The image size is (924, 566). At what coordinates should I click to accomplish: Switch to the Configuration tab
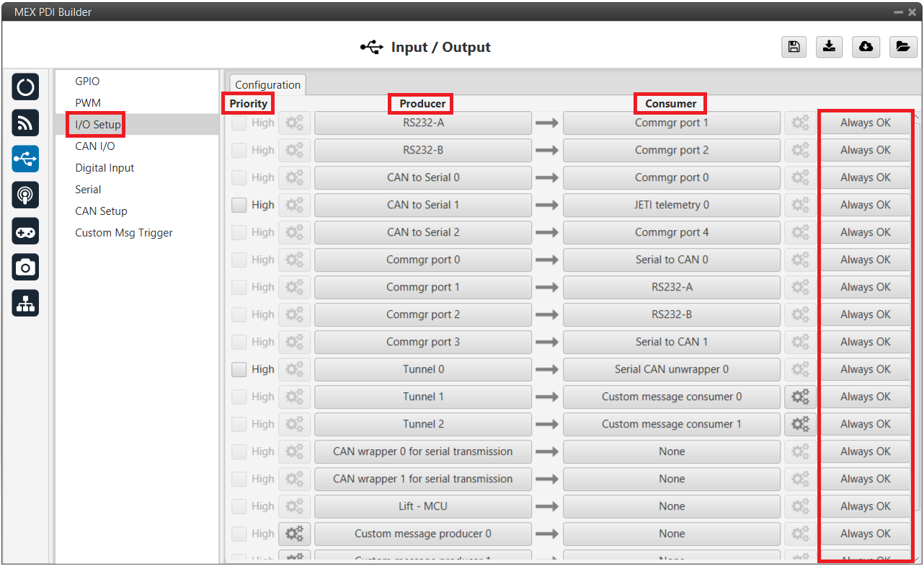(267, 85)
